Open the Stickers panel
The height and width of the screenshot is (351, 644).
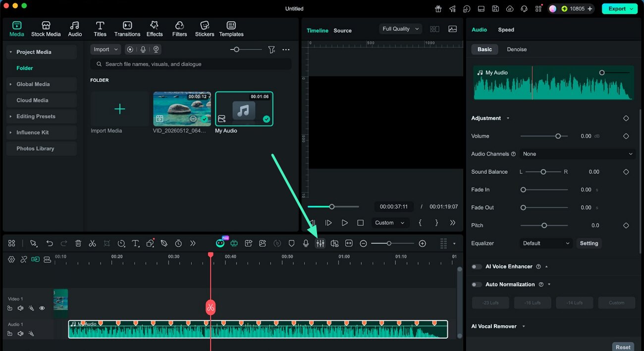coord(205,29)
